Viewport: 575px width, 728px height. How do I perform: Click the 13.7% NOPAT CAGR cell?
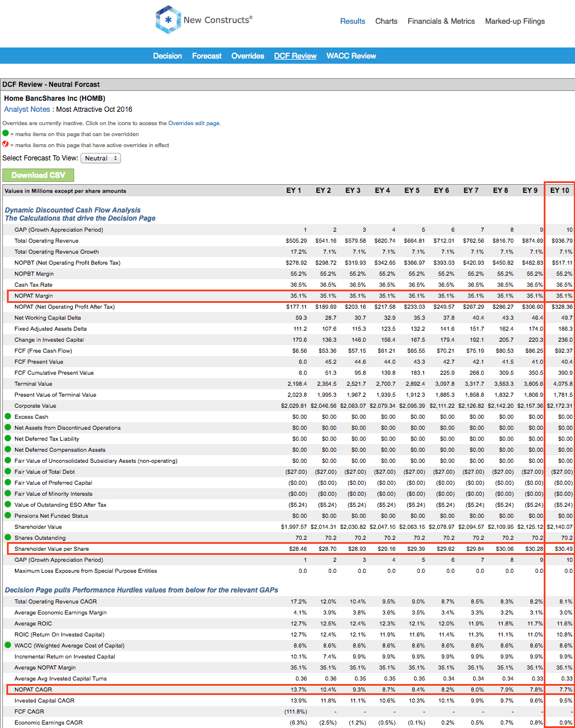pyautogui.click(x=299, y=690)
